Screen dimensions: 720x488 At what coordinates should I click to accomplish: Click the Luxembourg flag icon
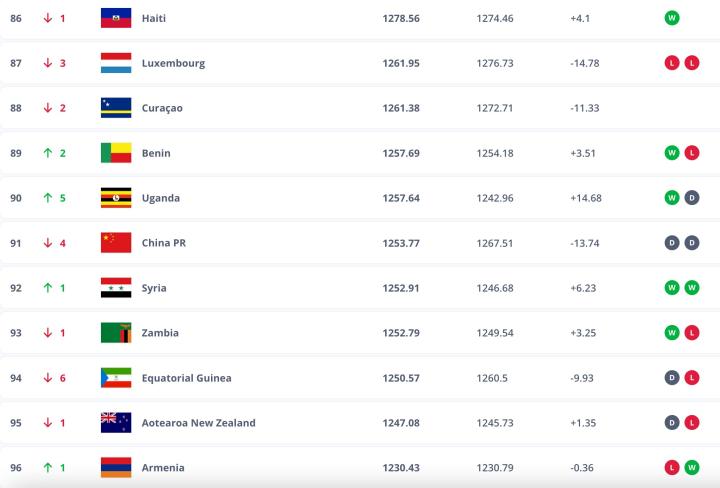(116, 63)
